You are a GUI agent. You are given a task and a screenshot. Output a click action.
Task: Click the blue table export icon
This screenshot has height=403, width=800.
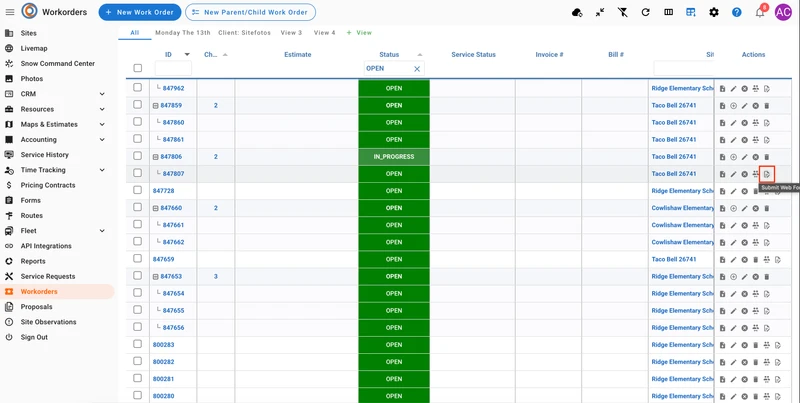[691, 12]
